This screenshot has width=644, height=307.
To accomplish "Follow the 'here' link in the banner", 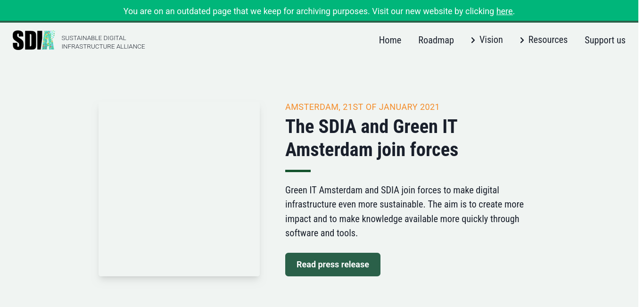I will 504,11.
